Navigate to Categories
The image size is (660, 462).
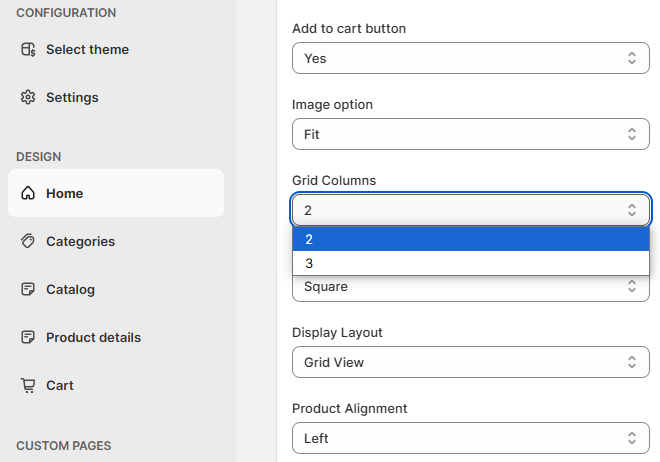[x=80, y=242]
